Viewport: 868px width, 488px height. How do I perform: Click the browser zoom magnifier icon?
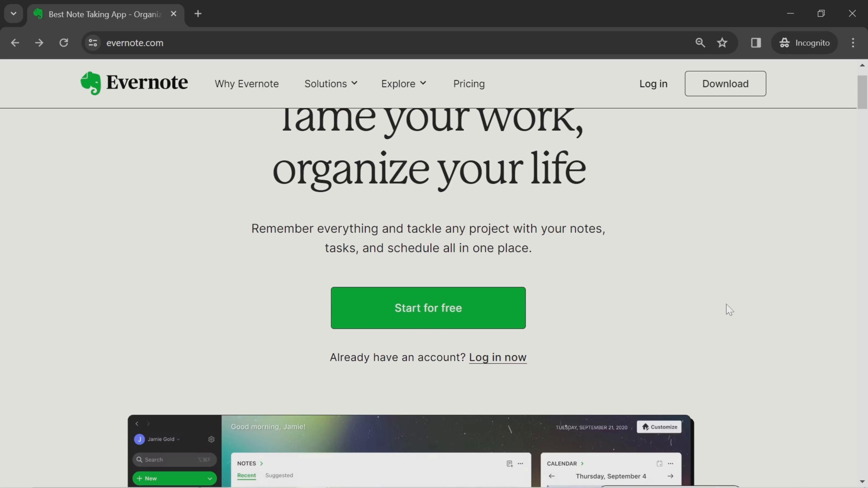pos(700,43)
